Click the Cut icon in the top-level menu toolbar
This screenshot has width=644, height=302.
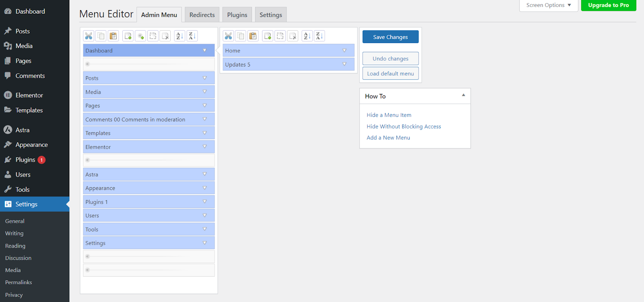click(89, 36)
